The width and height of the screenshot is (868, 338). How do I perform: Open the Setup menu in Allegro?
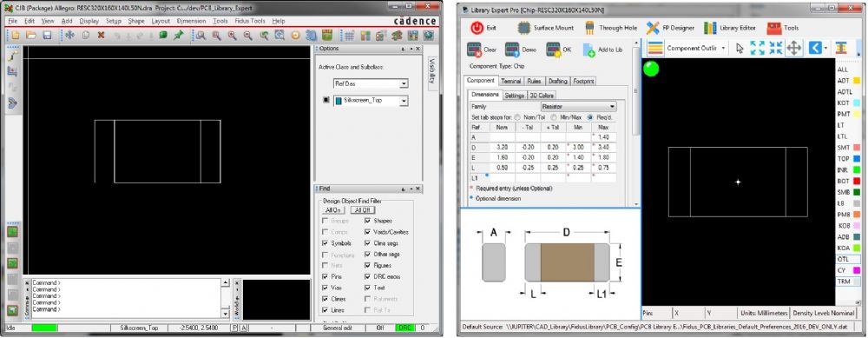coord(114,21)
